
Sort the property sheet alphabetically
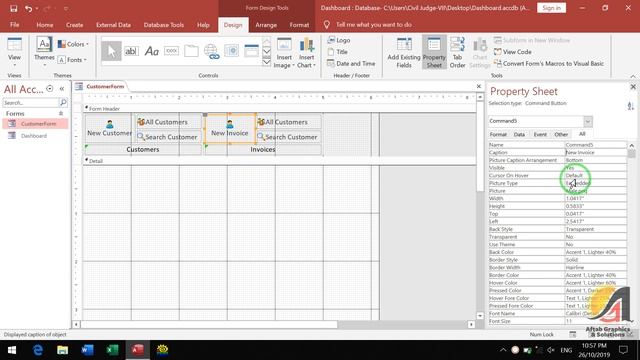[x=631, y=106]
